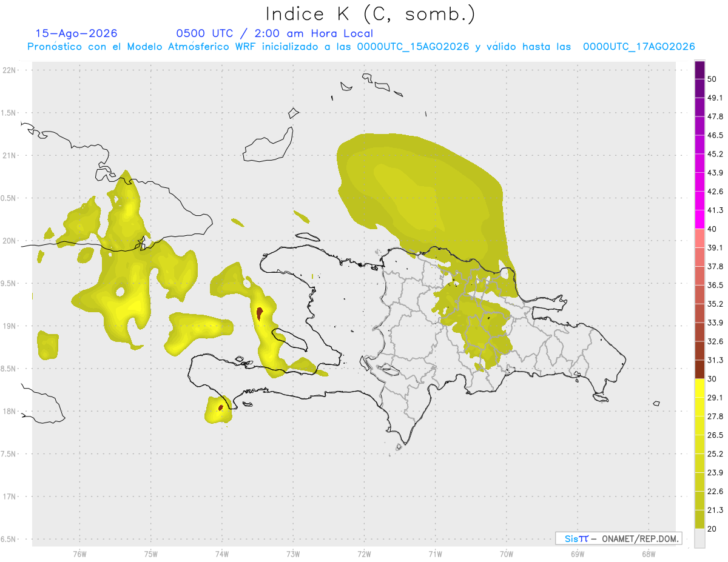Image resolution: width=728 pixels, height=562 pixels.
Task: Click the color bar label '22.6'
Action: (x=715, y=491)
